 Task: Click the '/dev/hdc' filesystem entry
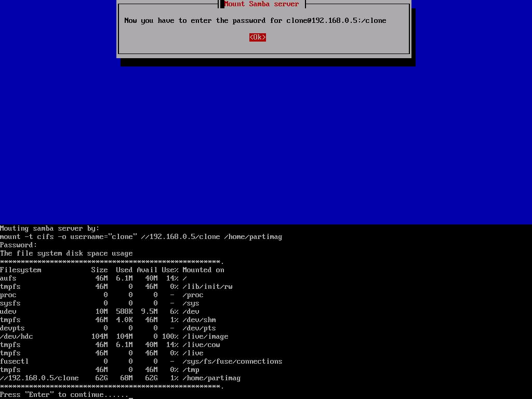point(17,337)
